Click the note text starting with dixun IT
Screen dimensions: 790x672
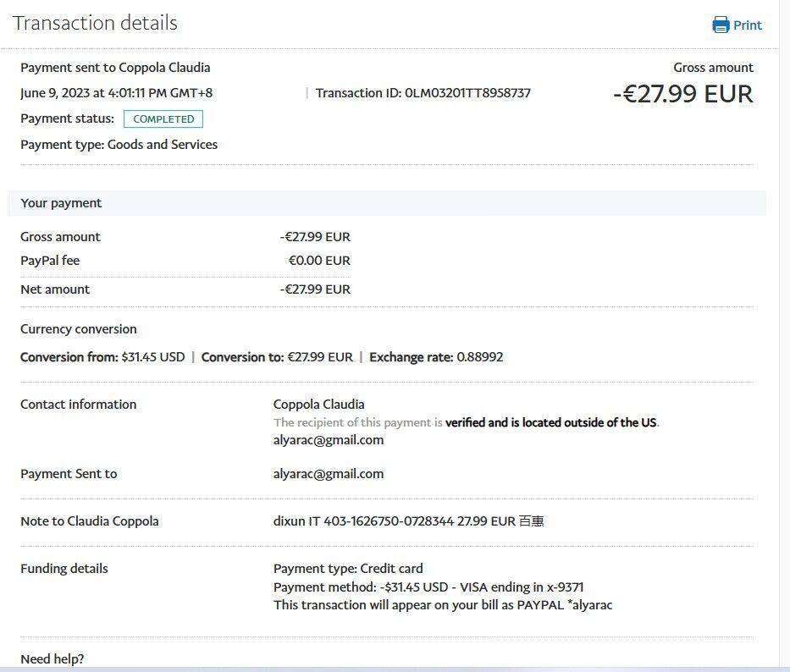(x=408, y=521)
